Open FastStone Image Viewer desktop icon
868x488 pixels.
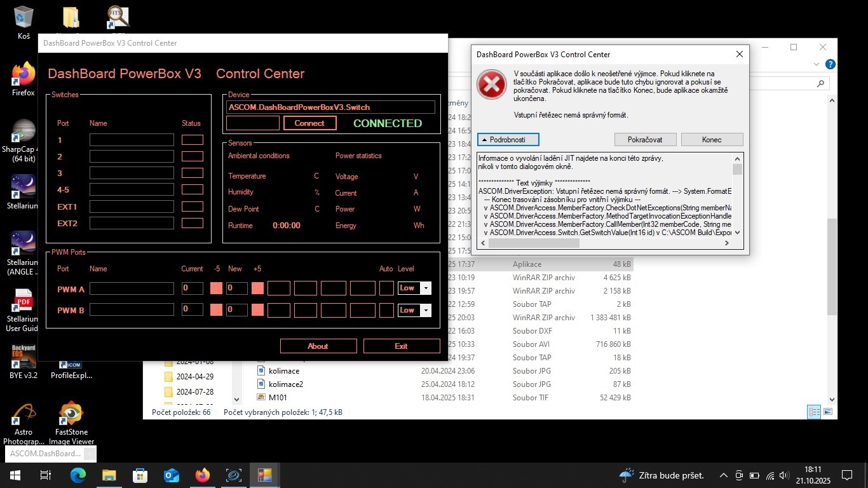(71, 414)
